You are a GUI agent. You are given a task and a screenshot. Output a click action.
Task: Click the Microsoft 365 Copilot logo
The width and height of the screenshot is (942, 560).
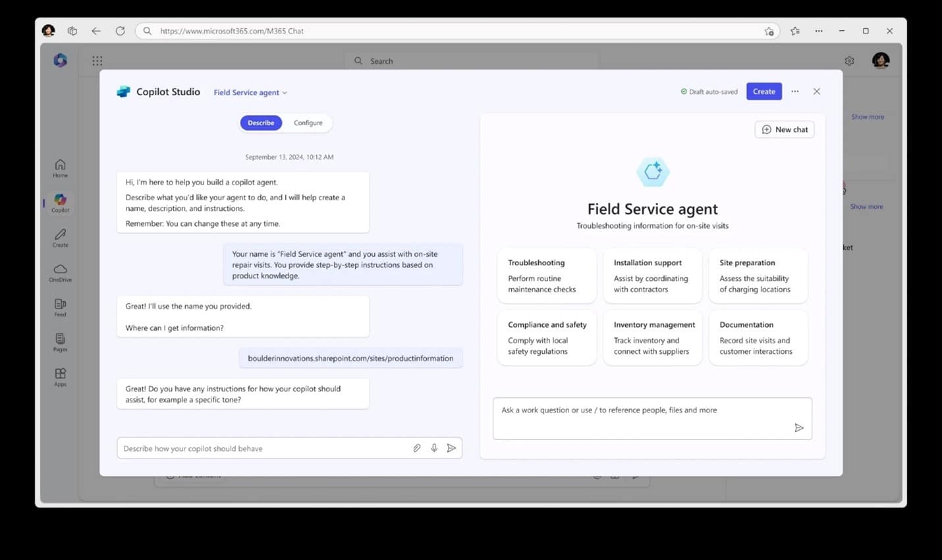coord(60,60)
